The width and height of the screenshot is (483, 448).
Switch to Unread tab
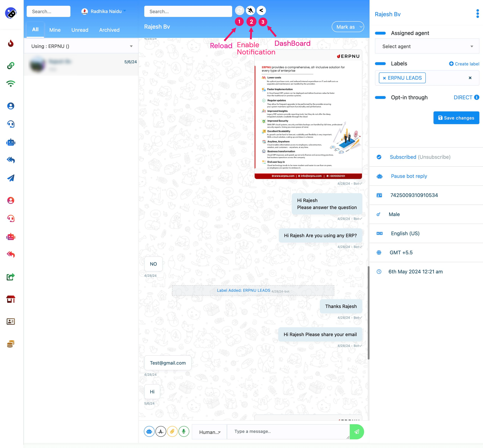(80, 30)
